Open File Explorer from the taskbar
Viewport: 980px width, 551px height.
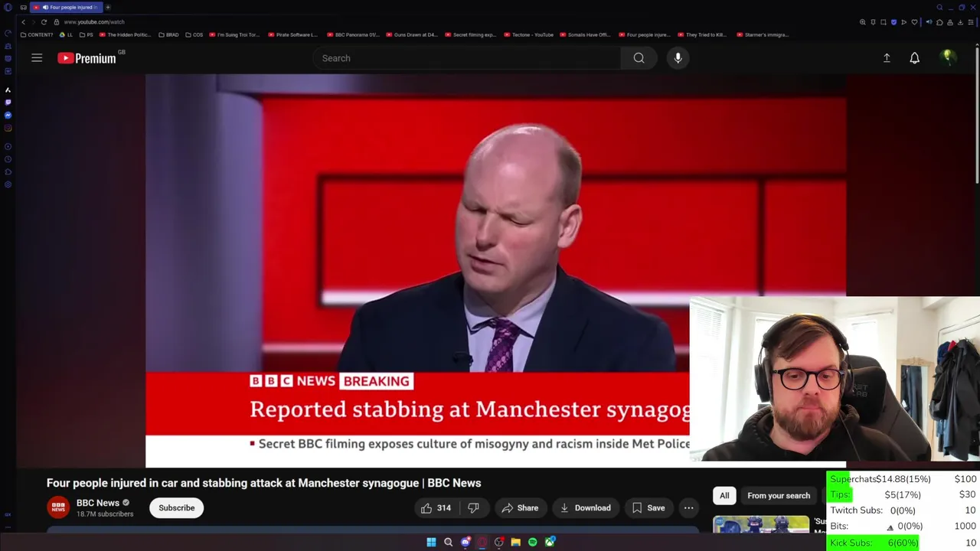[x=515, y=542]
